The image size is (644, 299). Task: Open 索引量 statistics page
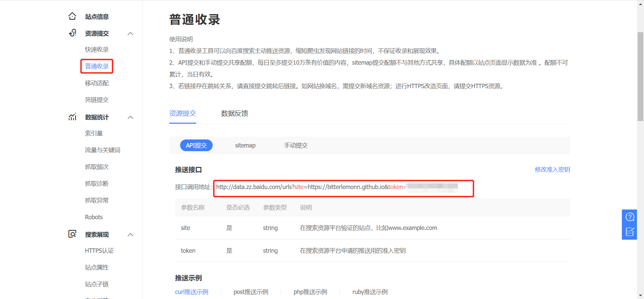tap(94, 133)
